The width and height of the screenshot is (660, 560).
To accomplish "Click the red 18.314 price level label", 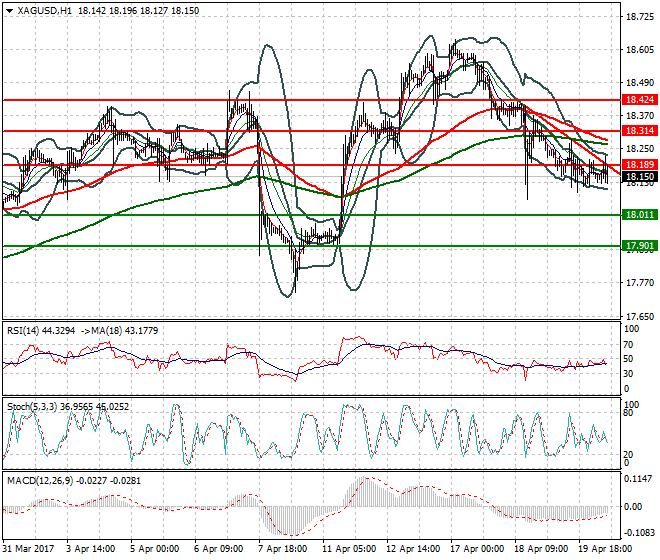I will tap(640, 131).
